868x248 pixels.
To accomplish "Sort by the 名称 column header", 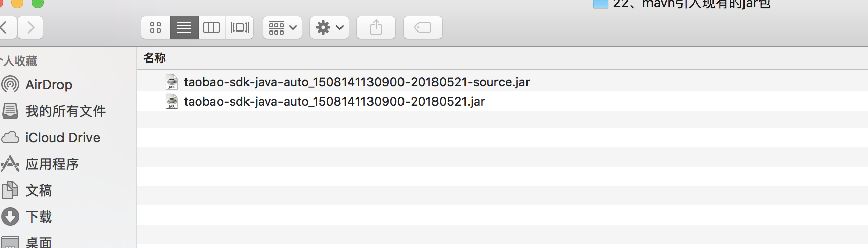I will [x=154, y=58].
